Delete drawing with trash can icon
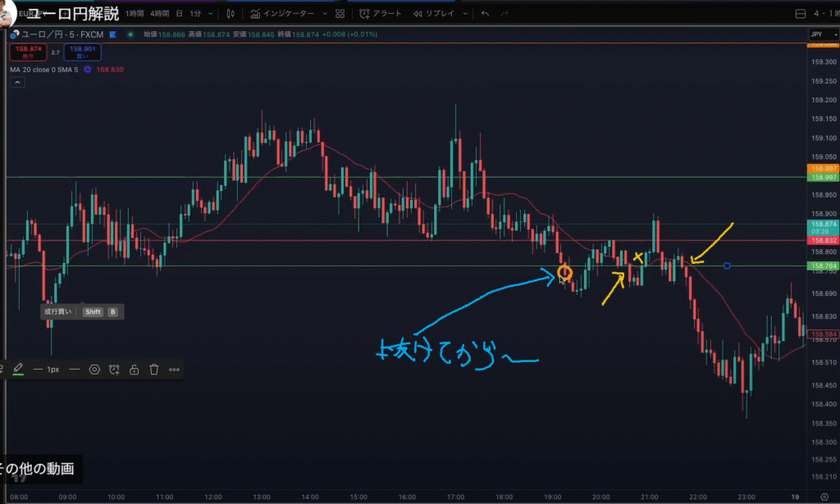The width and height of the screenshot is (840, 504). 154,370
